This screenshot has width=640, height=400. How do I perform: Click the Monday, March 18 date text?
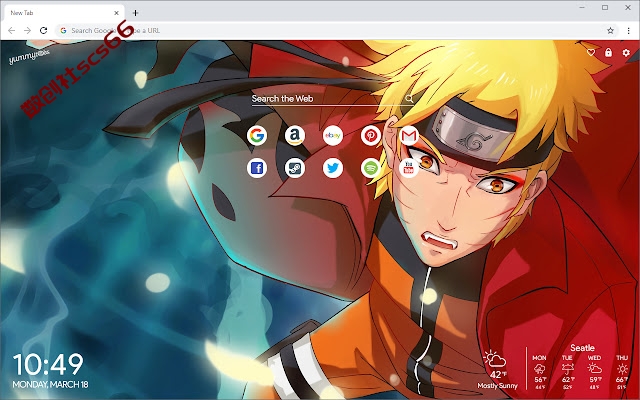pos(50,384)
